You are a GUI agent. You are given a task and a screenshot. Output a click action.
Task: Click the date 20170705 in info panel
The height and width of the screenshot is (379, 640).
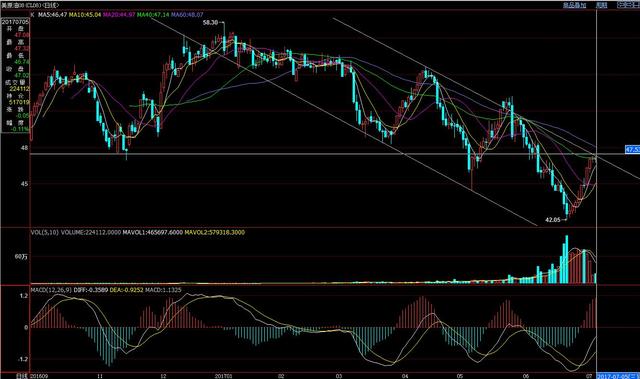click(16, 22)
